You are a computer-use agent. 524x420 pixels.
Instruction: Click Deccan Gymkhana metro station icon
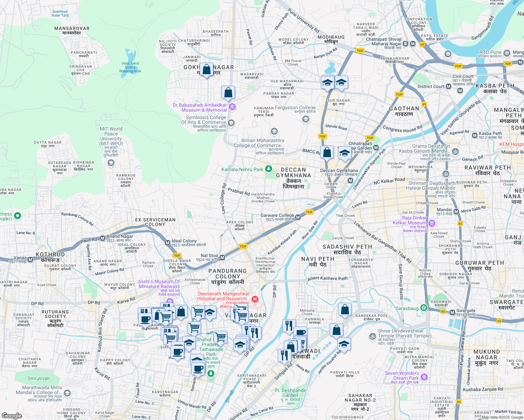(x=350, y=180)
